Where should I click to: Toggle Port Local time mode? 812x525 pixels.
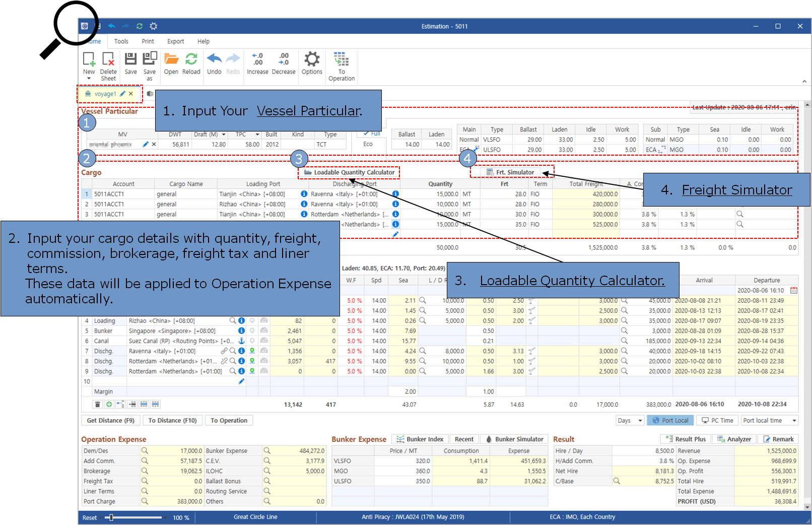pyautogui.click(x=670, y=420)
